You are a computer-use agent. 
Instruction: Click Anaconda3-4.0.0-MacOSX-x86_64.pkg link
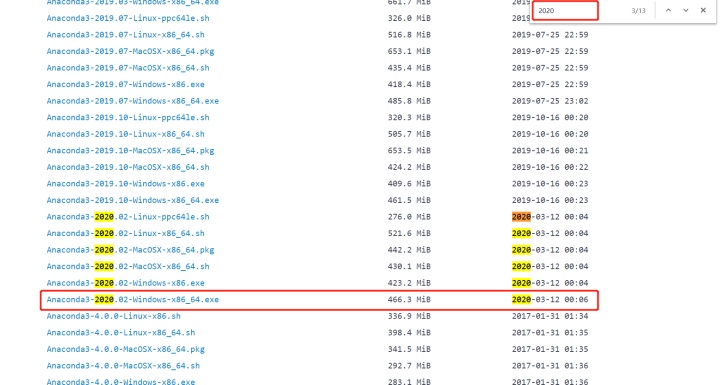pyautogui.click(x=126, y=349)
